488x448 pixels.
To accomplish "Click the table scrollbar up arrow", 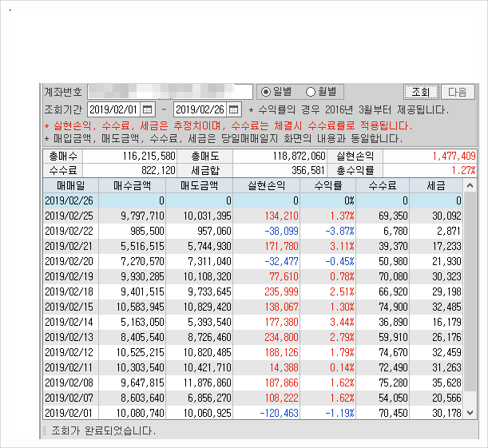I will point(470,186).
